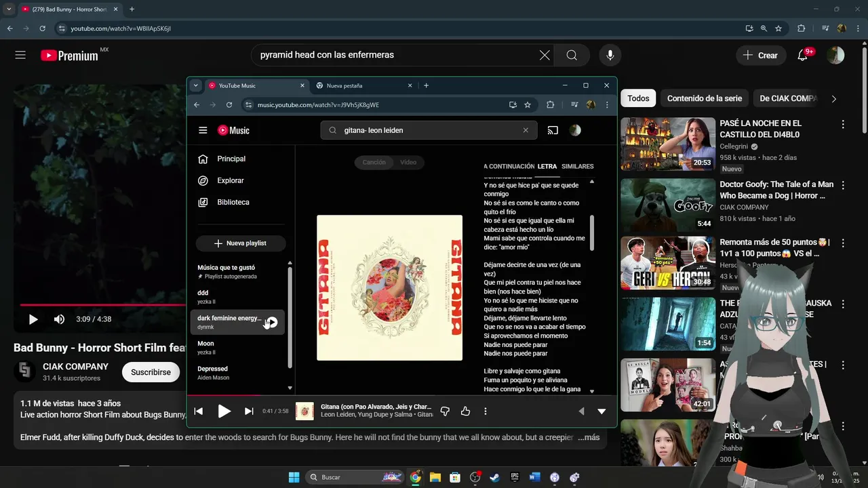This screenshot has width=868, height=488.
Task: Click the cast icon in YouTube Music
Action: click(553, 130)
